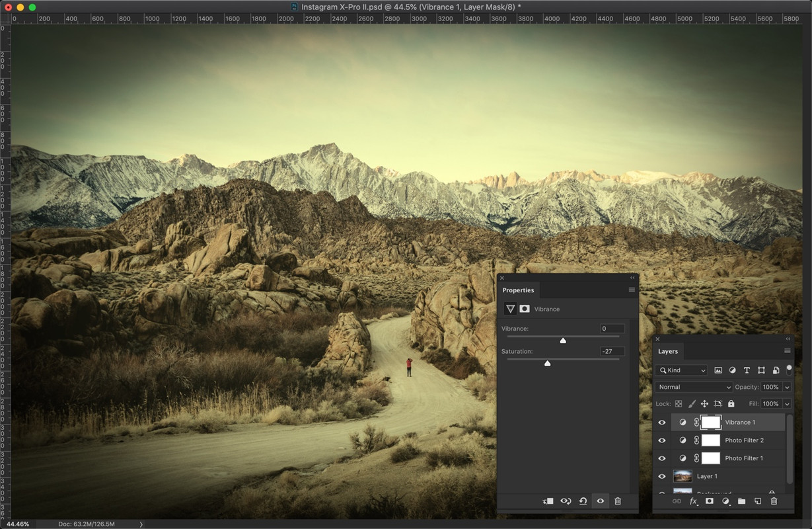
Task: Open the Kind filter dropdown
Action: point(682,370)
